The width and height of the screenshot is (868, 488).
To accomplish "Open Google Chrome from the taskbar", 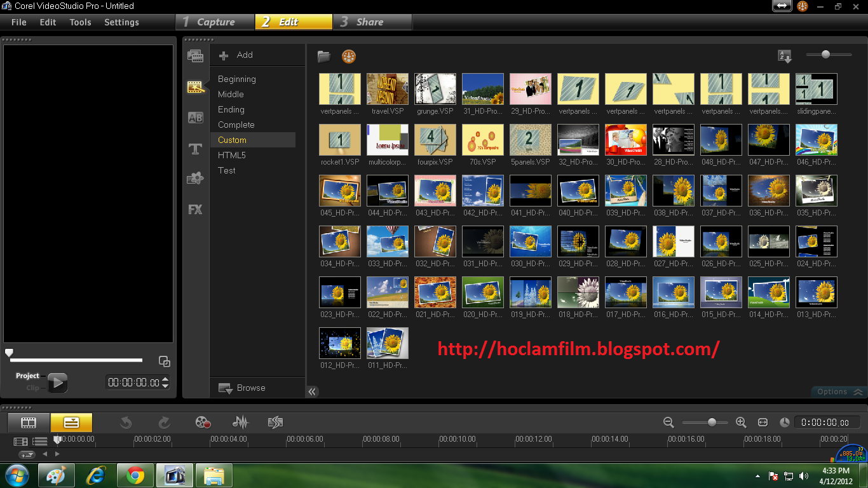I will [135, 475].
